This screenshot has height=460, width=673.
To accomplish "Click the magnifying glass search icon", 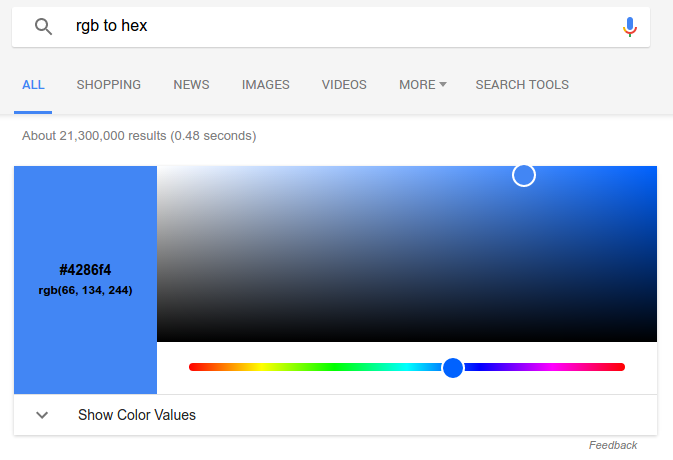I will point(43,27).
